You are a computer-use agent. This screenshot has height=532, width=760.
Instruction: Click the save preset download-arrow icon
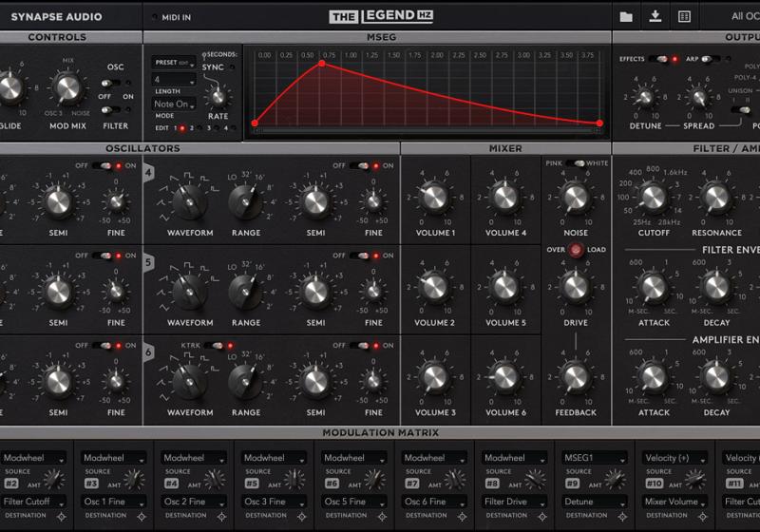click(x=655, y=16)
